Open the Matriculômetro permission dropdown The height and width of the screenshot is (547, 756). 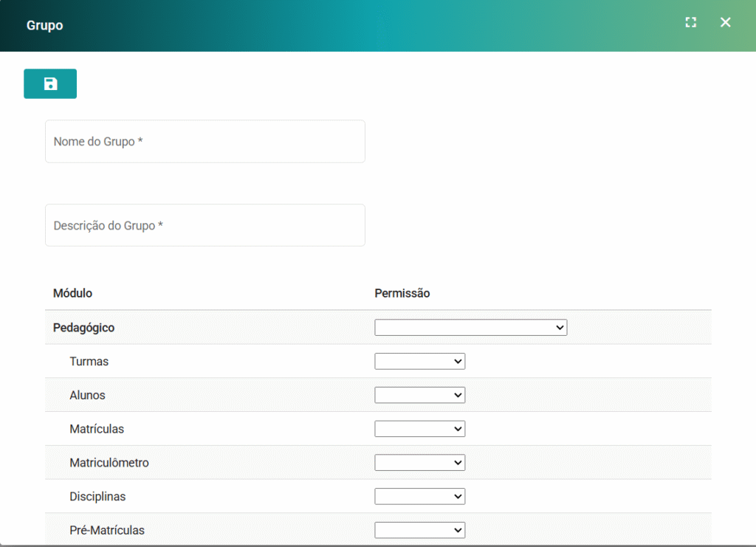419,463
